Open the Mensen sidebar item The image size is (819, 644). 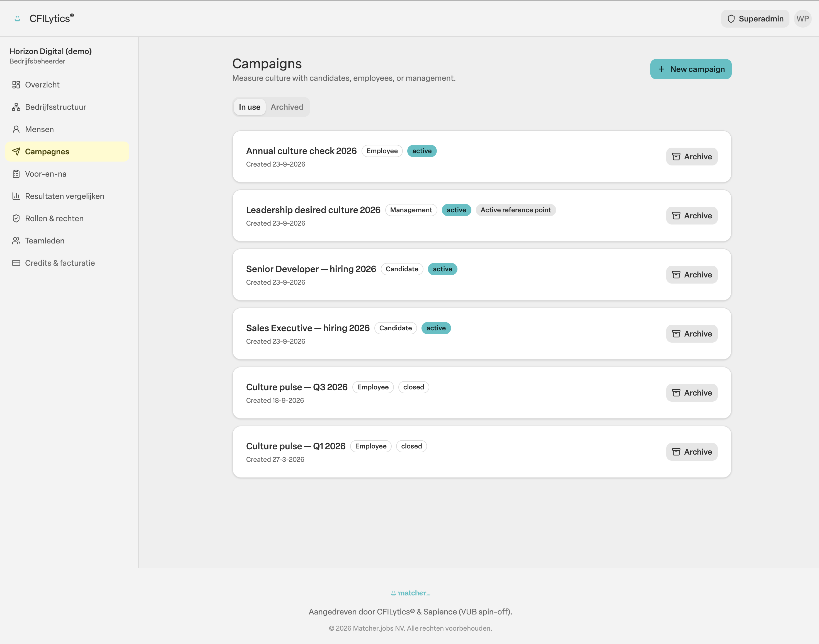tap(67, 129)
